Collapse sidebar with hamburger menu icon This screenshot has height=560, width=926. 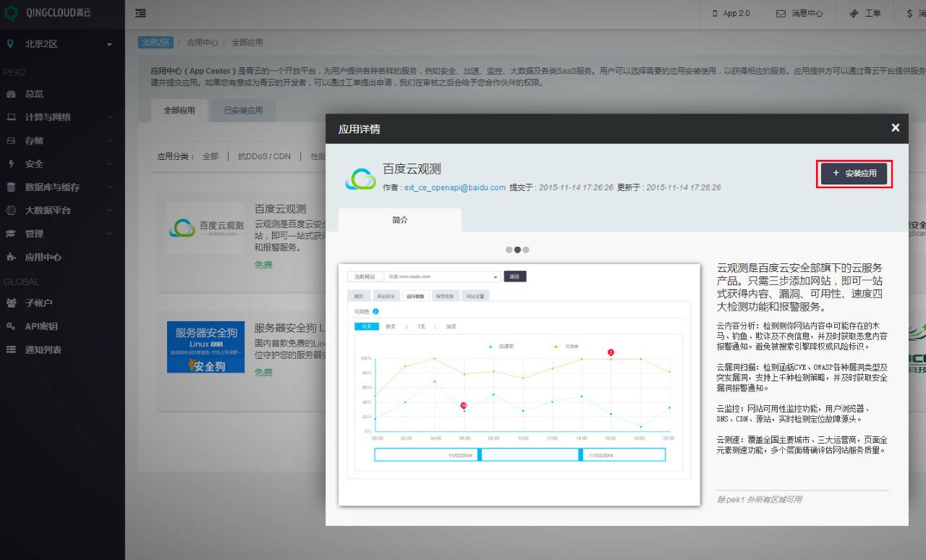(140, 13)
